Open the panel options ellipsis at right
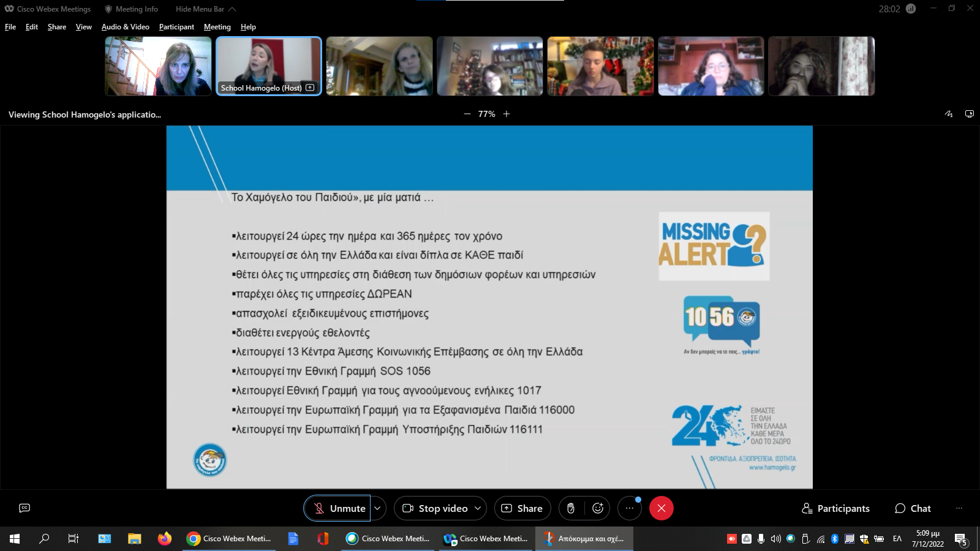The height and width of the screenshot is (551, 980). pos(959,508)
